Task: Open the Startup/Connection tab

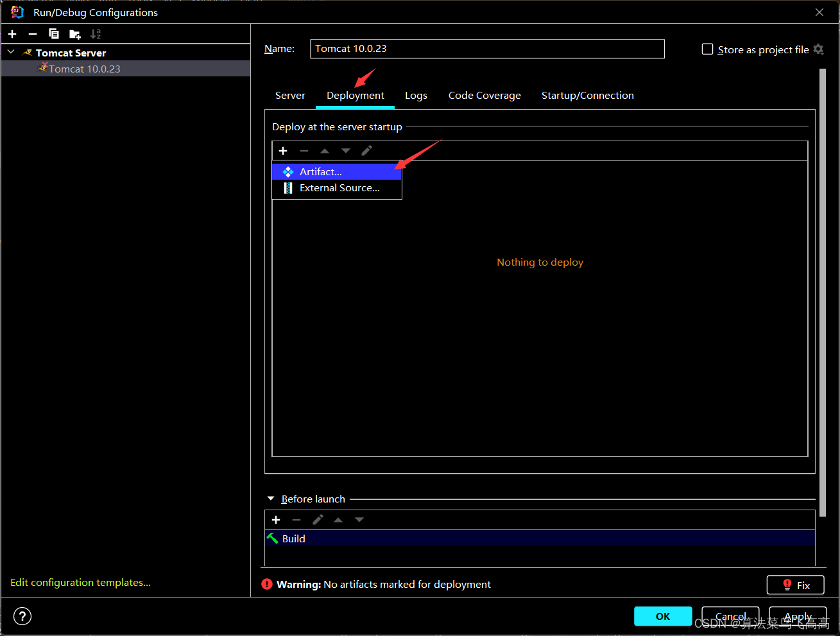Action: tap(588, 95)
